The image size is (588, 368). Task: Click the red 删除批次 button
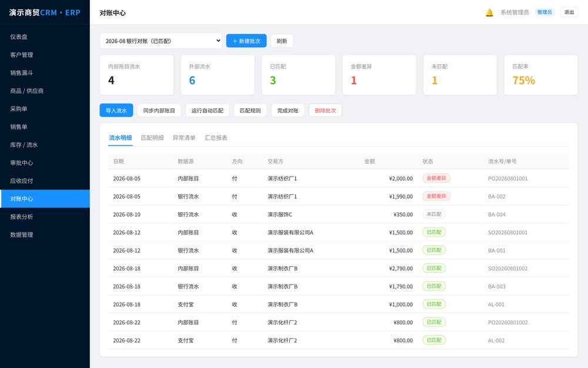pos(326,111)
